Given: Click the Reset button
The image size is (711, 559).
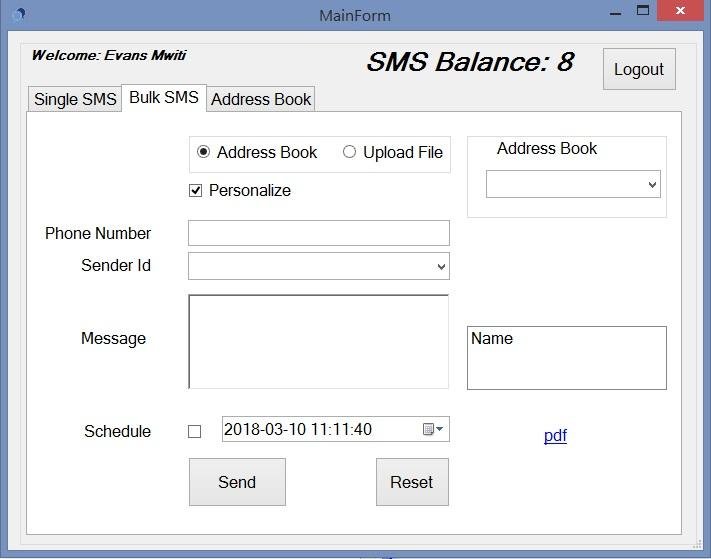Looking at the screenshot, I should tap(412, 481).
